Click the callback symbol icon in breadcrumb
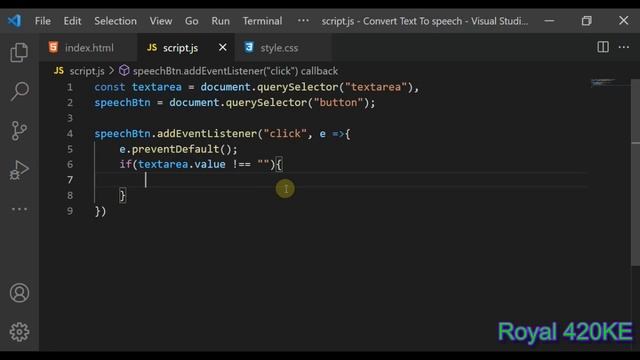640x360 pixels. [124, 71]
